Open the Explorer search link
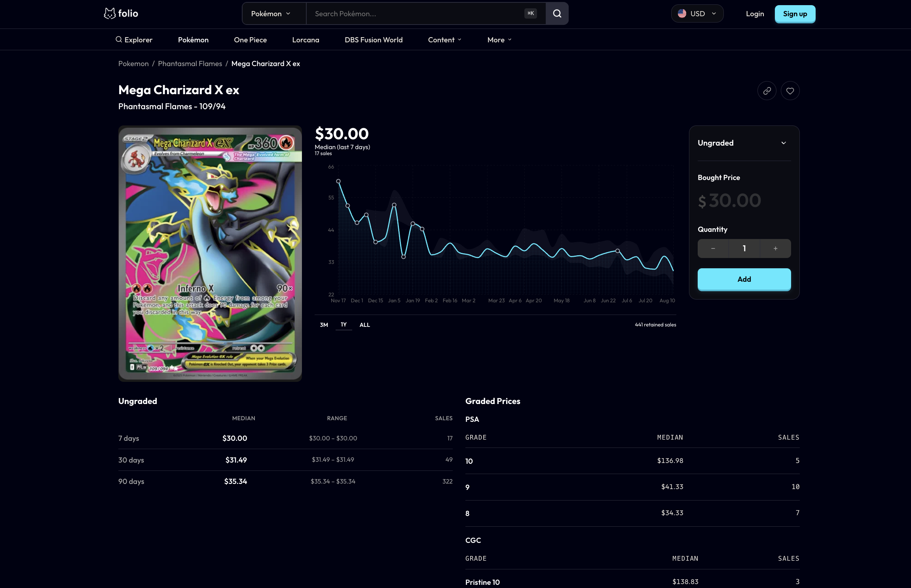Screen dimensions: 911x588 [x=134, y=40]
